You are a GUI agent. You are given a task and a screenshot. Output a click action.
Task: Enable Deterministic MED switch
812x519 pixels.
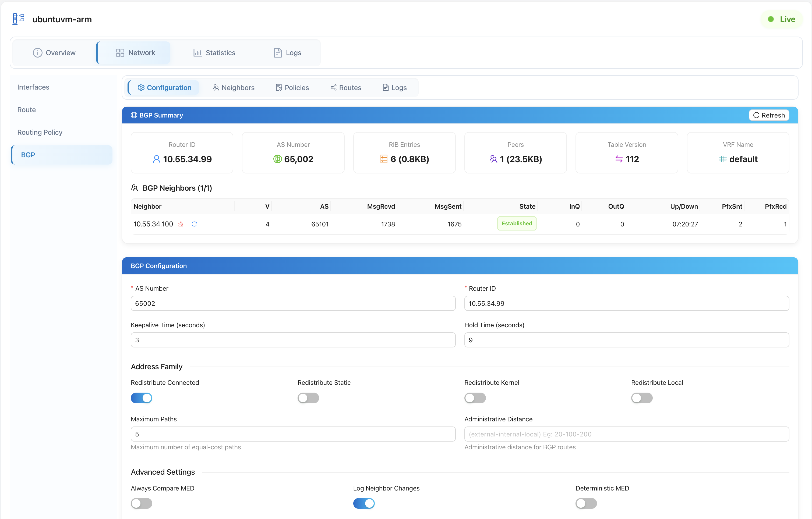click(586, 503)
